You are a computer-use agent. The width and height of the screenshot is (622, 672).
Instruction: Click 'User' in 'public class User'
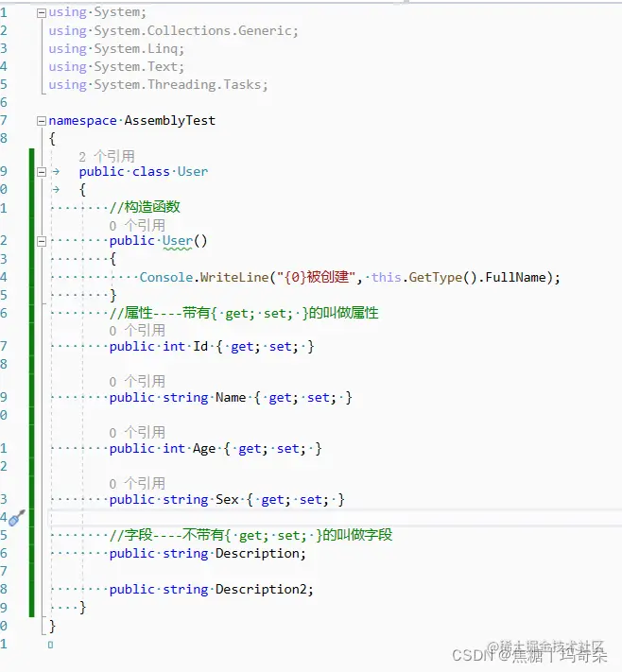point(193,171)
